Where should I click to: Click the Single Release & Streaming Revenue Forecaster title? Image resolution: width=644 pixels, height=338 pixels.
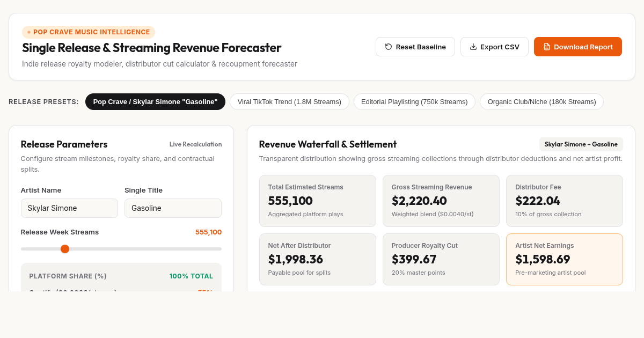pyautogui.click(x=151, y=48)
